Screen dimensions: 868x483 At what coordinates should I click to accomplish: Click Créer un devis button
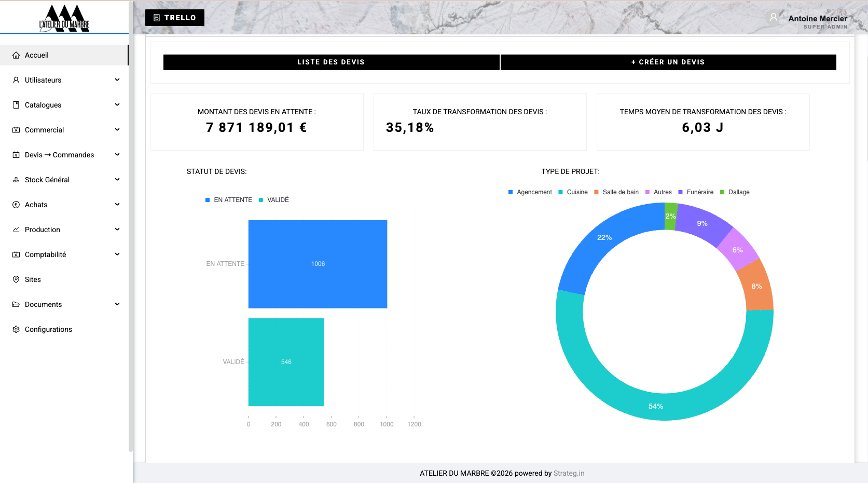(668, 62)
